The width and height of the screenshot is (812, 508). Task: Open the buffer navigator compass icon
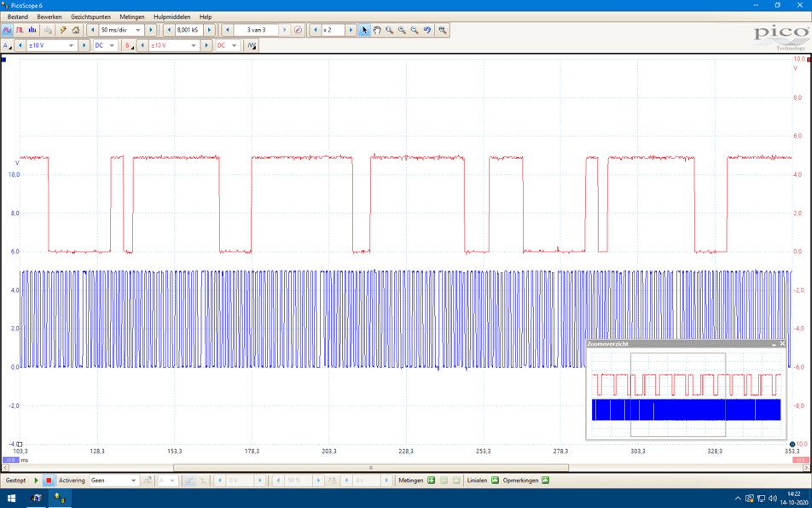point(298,30)
